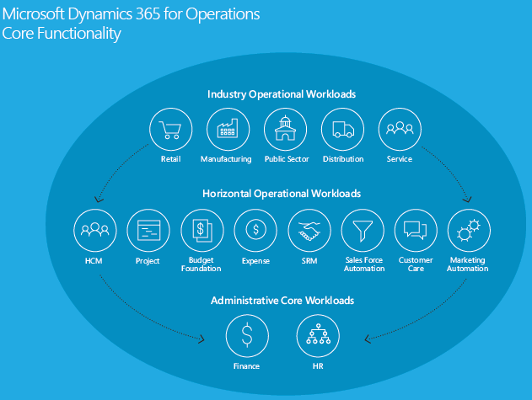Click the Administrative Core Workloads heading
This screenshot has height=400, width=532.
282,301
